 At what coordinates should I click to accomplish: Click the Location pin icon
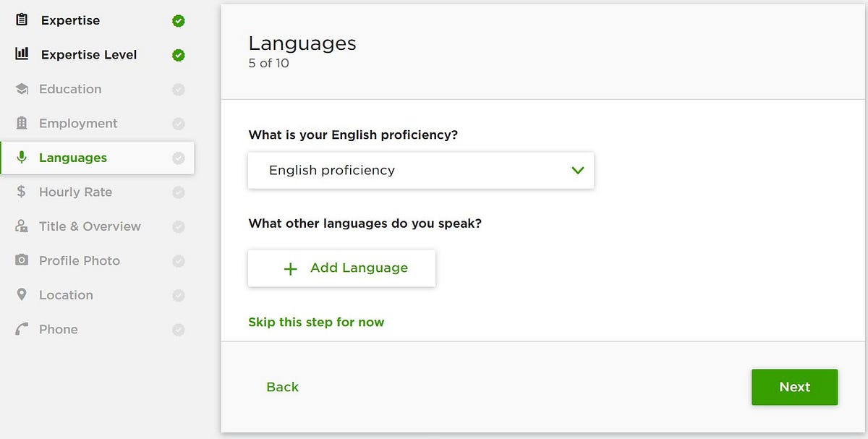22,295
